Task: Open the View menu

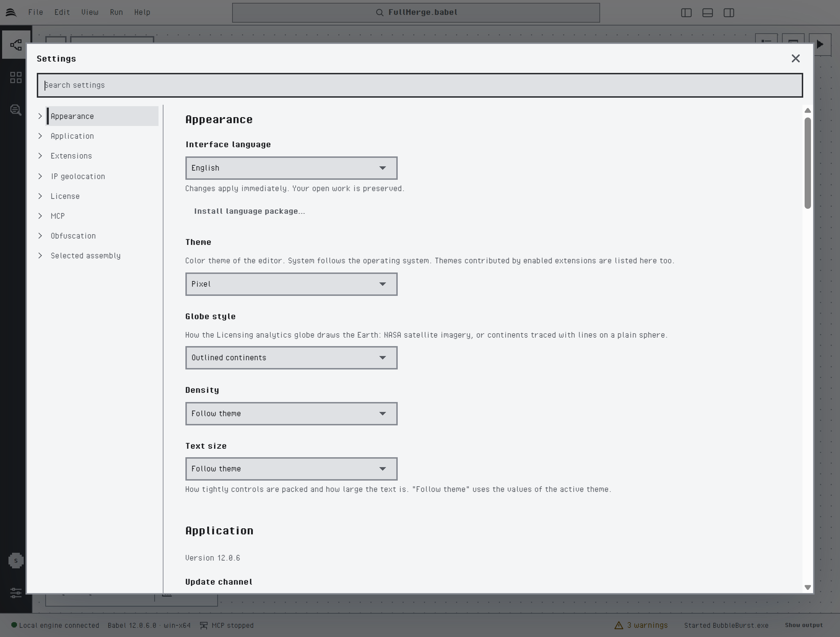Action: click(x=90, y=12)
